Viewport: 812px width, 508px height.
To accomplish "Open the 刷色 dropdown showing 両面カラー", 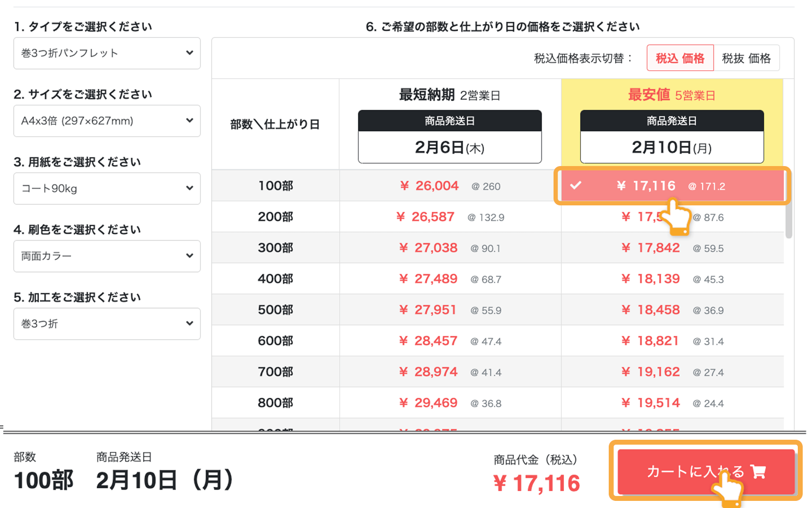I will coord(107,256).
